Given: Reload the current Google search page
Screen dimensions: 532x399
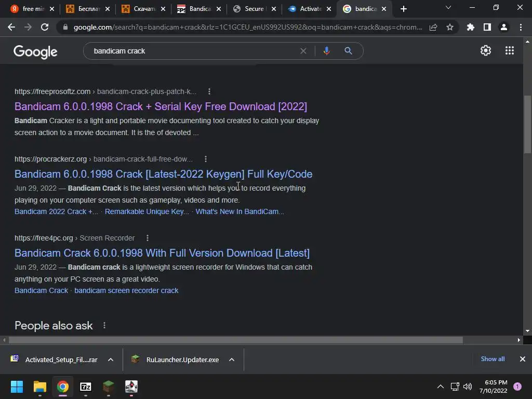Looking at the screenshot, I should click(x=45, y=27).
